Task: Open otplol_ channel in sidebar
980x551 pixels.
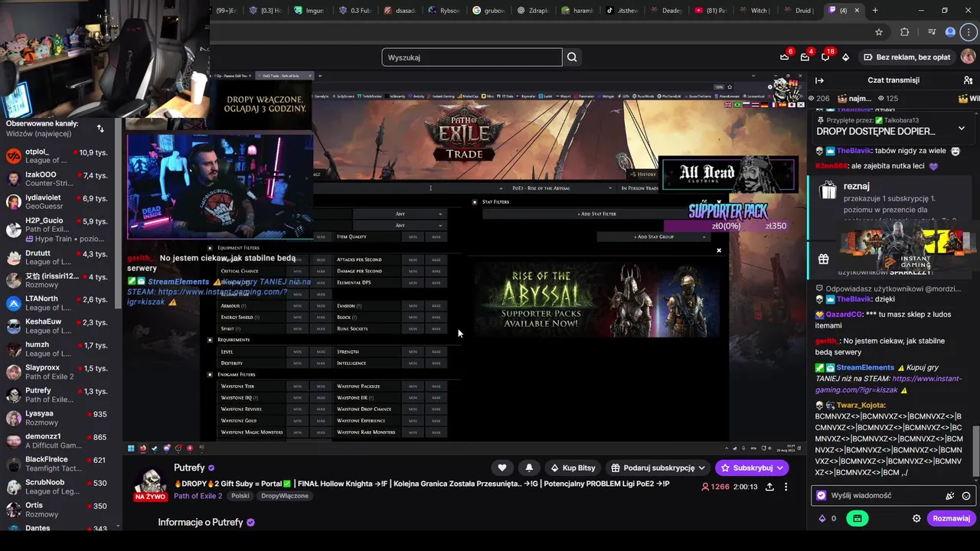Action: point(58,156)
